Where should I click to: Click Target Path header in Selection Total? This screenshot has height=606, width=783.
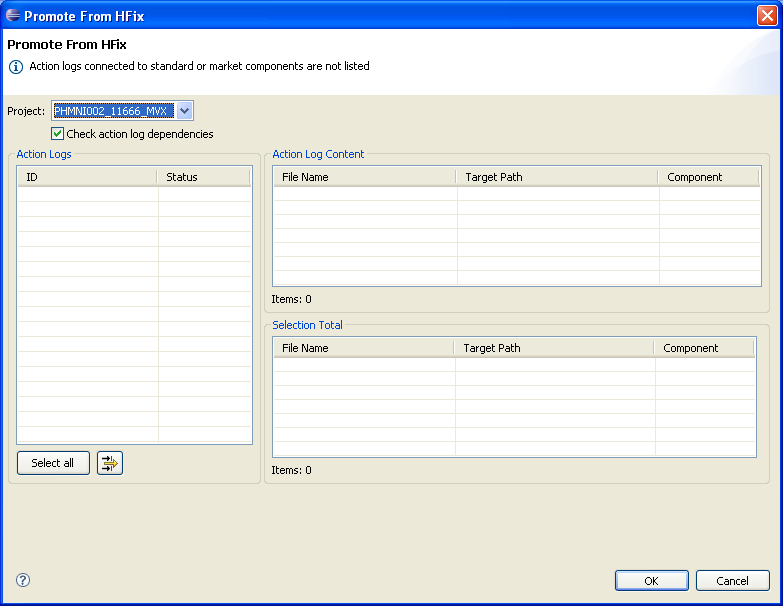(554, 348)
